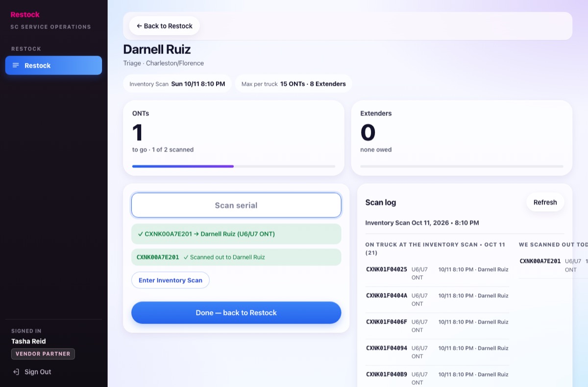
Task: Select serial CXNK01F040B9 in scan log
Action: 387,375
